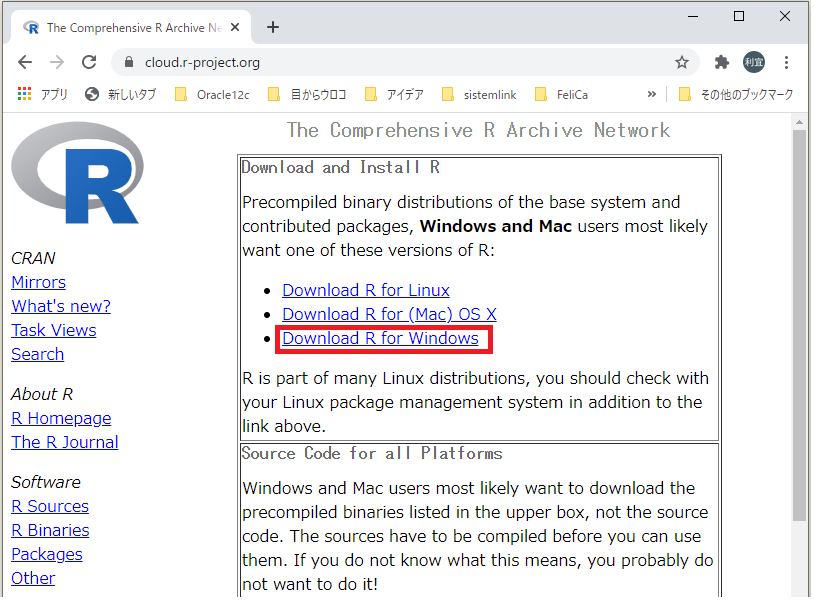Viewport: 815px width, 604px height.
Task: Click the 'Download and Install R' heading
Action: click(x=340, y=167)
